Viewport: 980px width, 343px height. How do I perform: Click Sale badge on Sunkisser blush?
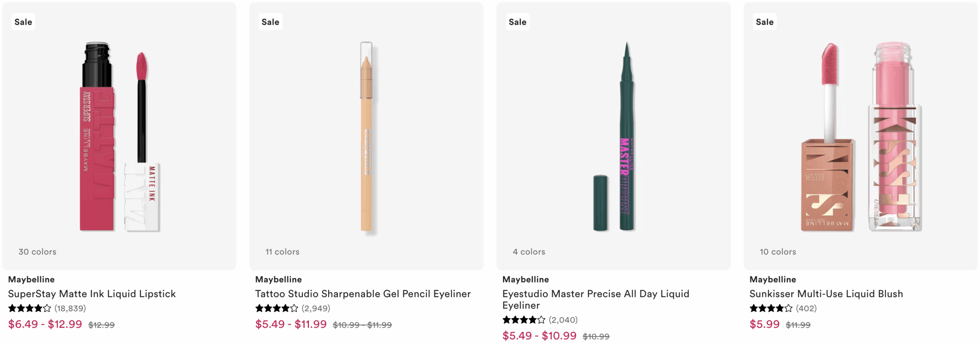764,22
